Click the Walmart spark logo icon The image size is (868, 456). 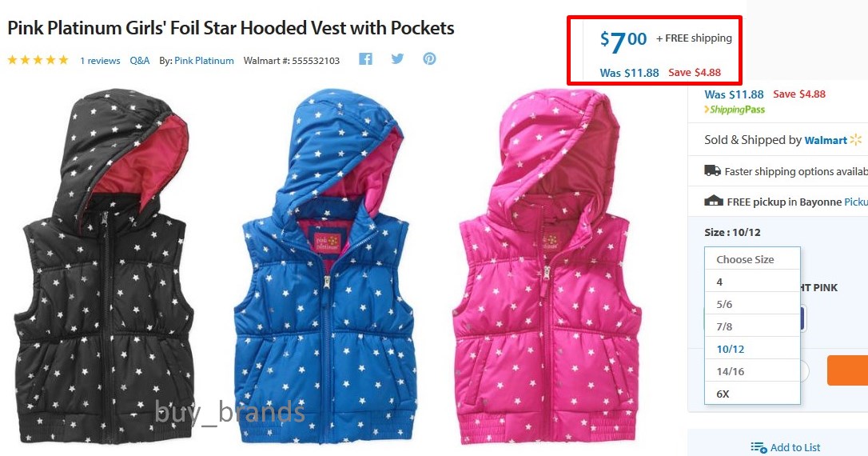[x=856, y=140]
